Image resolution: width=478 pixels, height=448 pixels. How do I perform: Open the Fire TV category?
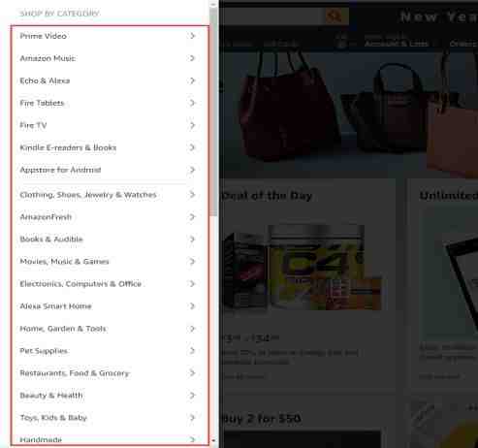[x=33, y=125]
